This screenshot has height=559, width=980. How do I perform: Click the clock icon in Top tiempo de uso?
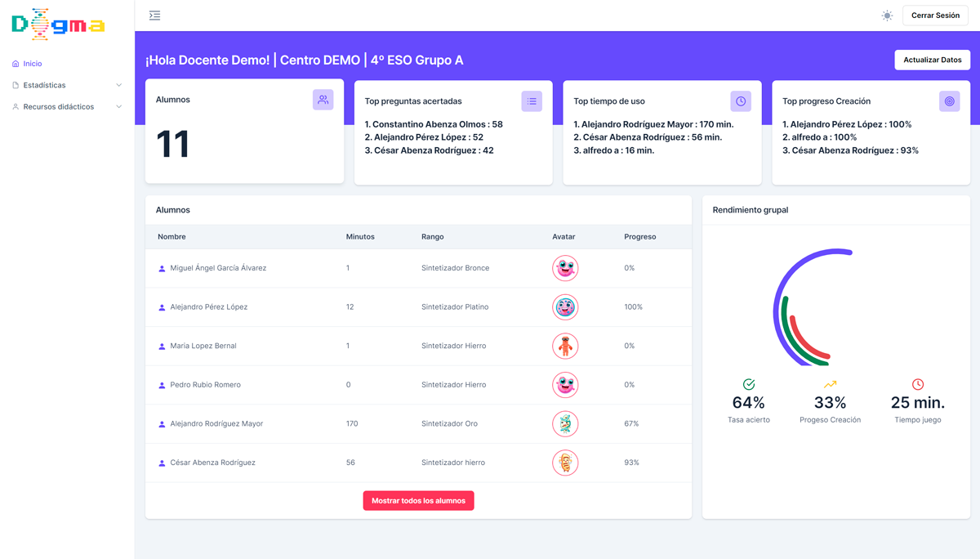741,101
